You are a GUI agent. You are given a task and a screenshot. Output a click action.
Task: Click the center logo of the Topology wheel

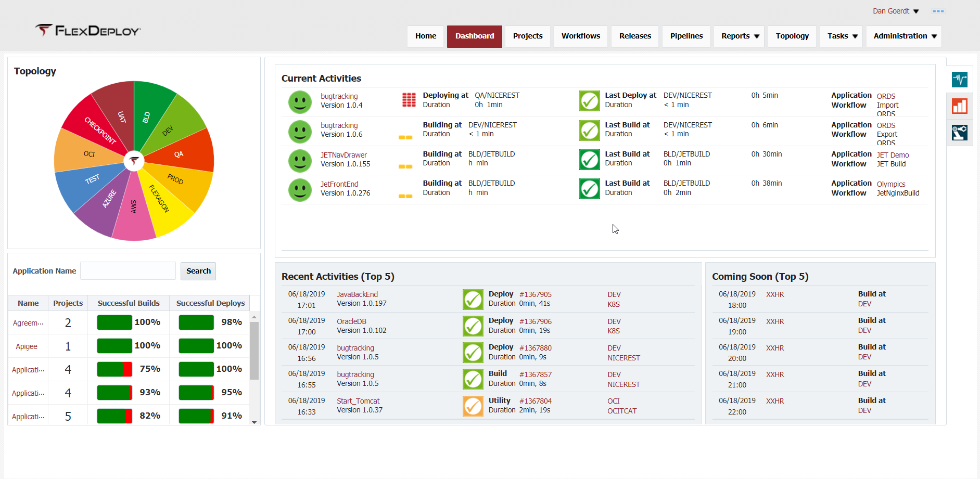(134, 161)
